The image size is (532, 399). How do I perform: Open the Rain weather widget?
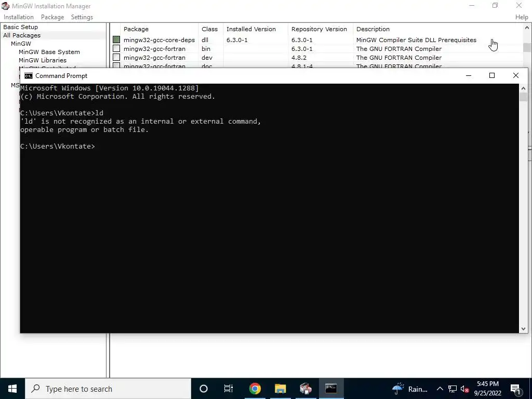(410, 389)
